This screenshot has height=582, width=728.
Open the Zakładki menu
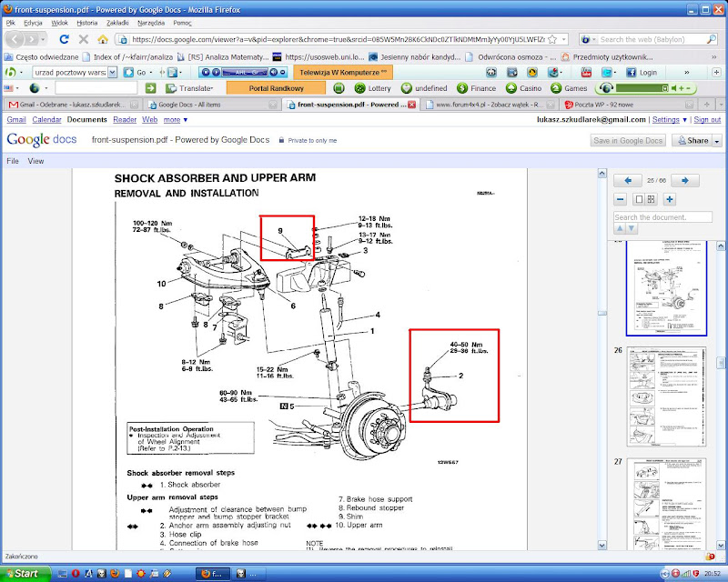(117, 23)
